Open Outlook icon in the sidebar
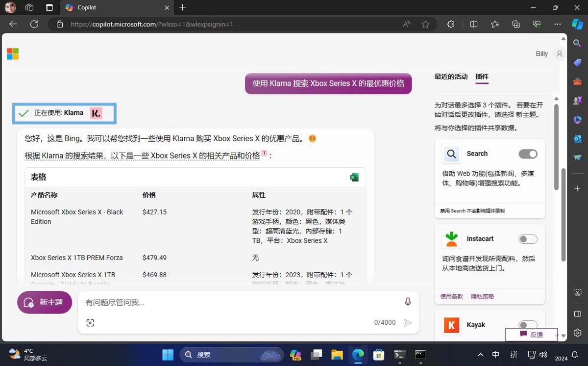Image resolution: width=588 pixels, height=366 pixels. [x=577, y=139]
